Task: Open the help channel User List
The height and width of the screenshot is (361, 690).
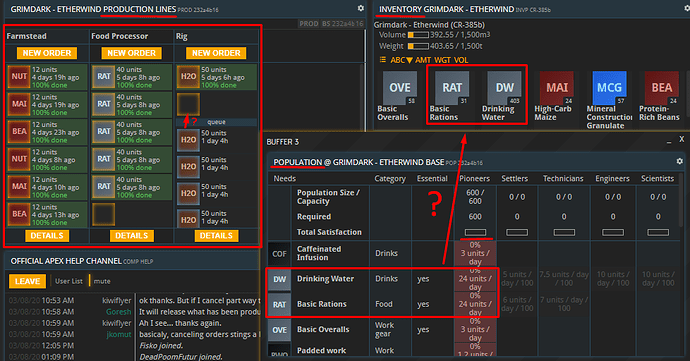Action: click(69, 281)
